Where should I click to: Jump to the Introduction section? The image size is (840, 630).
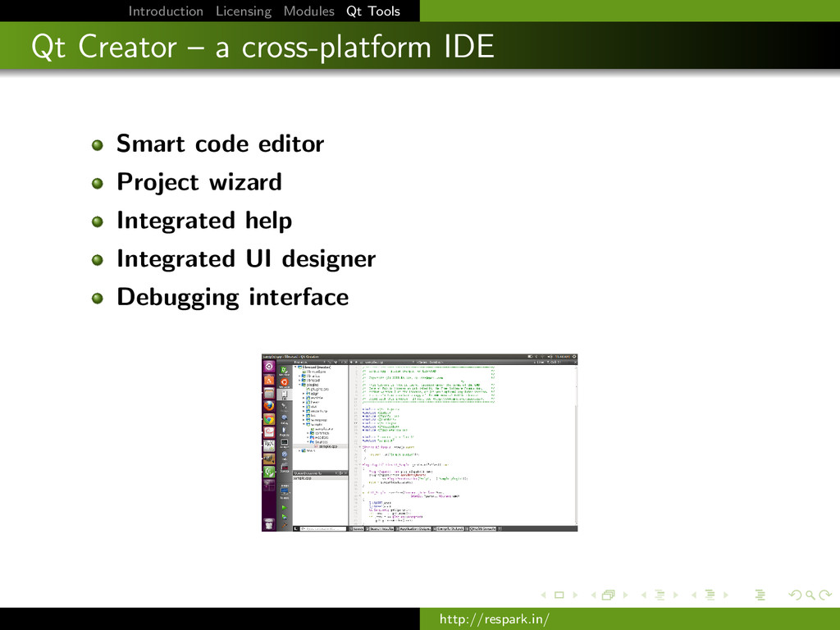[x=166, y=11]
